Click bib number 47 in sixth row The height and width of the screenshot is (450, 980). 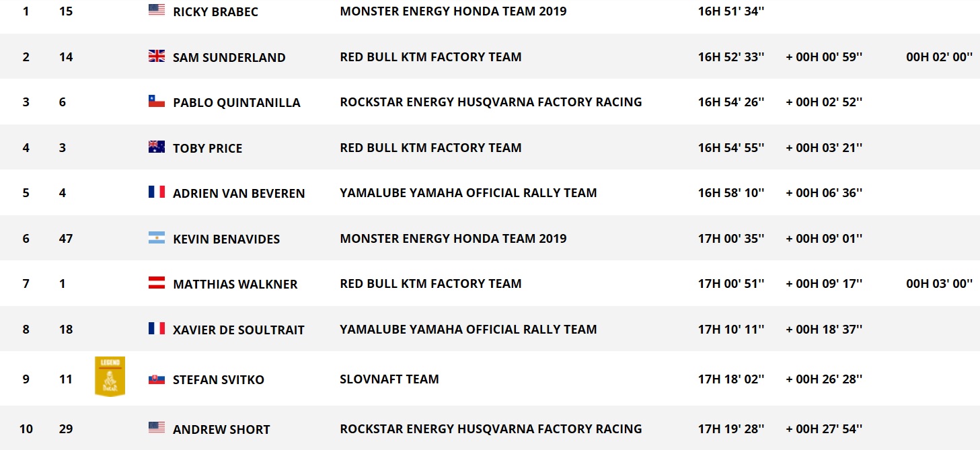[x=66, y=239]
